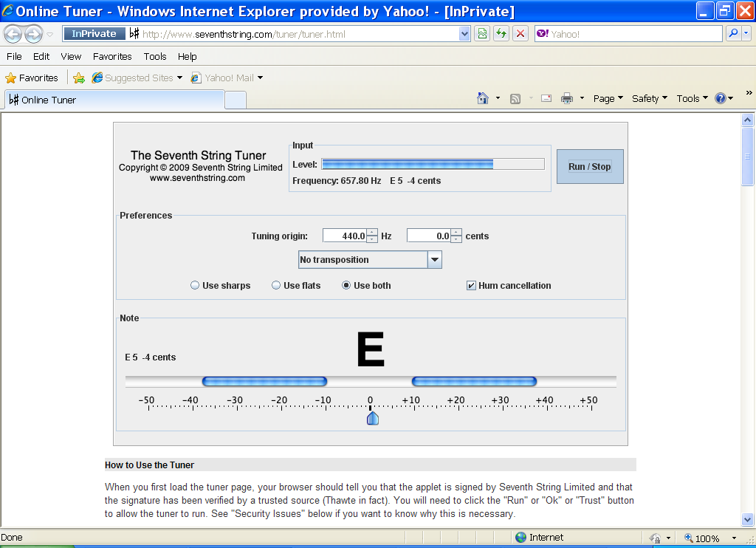Open the Suggested Sites link

point(137,78)
